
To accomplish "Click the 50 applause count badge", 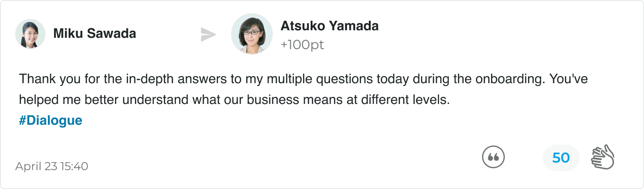I will [x=561, y=157].
